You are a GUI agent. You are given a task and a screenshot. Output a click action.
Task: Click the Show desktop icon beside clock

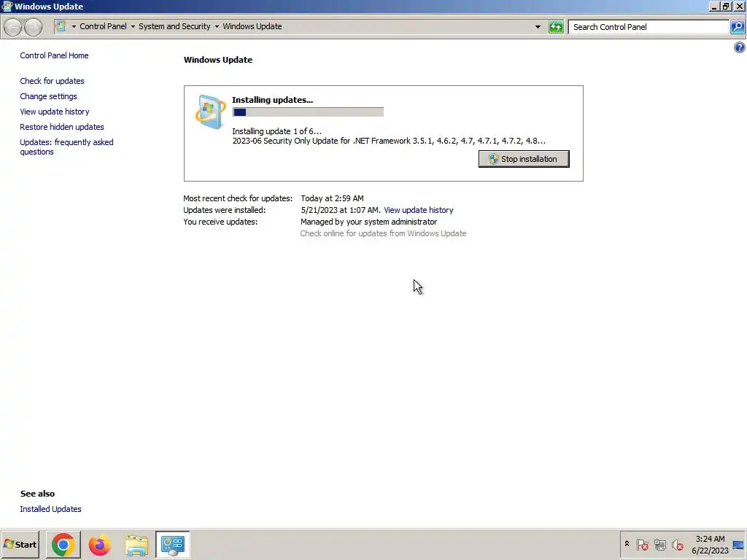(738, 545)
